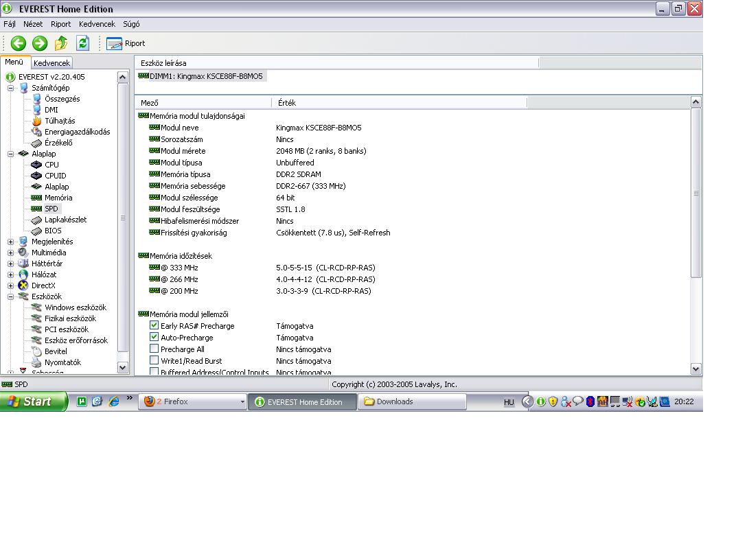Click the Érték column header
747x560 pixels.
399,103
